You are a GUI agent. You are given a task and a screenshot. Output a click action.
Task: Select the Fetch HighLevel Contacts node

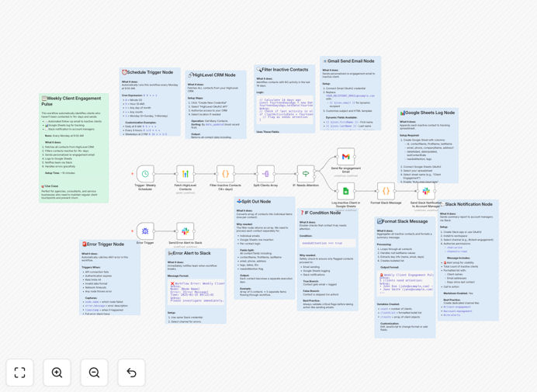(185, 174)
